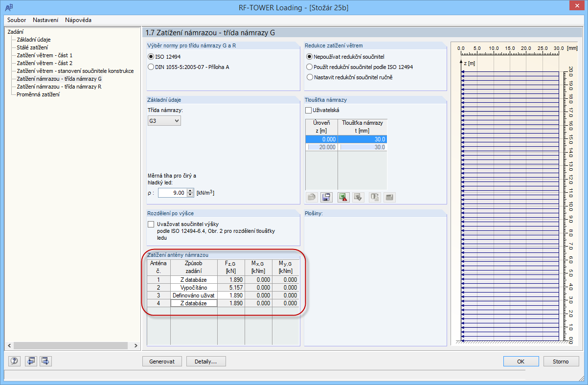This screenshot has height=385, width=588.
Task: Click 'Z databáze' cell for antenna 1
Action: (x=194, y=280)
